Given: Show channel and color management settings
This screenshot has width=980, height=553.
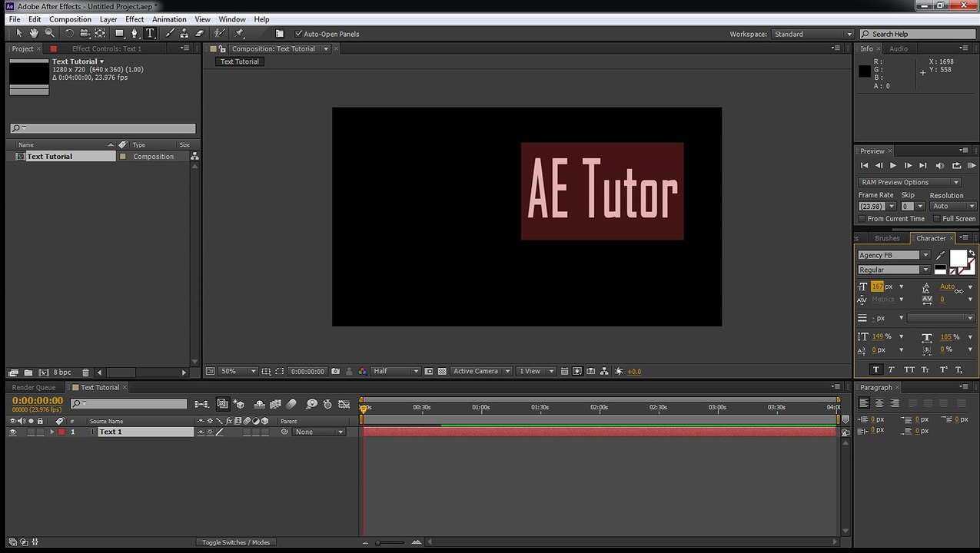Looking at the screenshot, I should pyautogui.click(x=362, y=371).
